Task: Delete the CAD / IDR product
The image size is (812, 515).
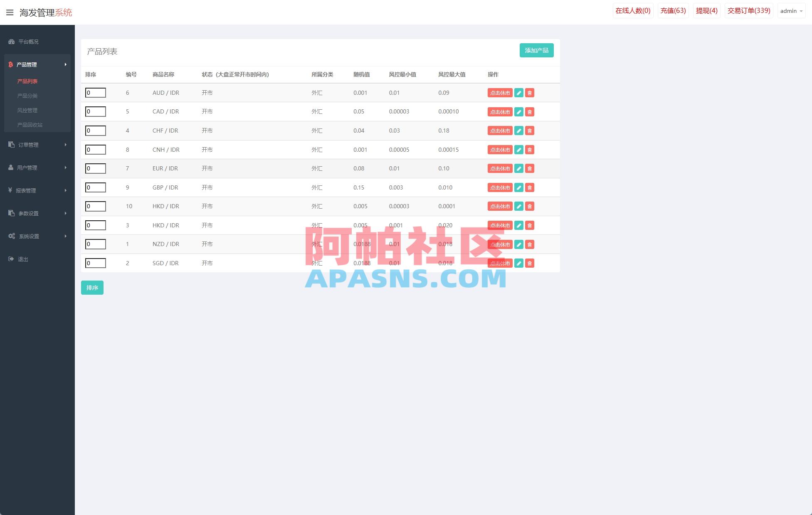Action: tap(530, 112)
